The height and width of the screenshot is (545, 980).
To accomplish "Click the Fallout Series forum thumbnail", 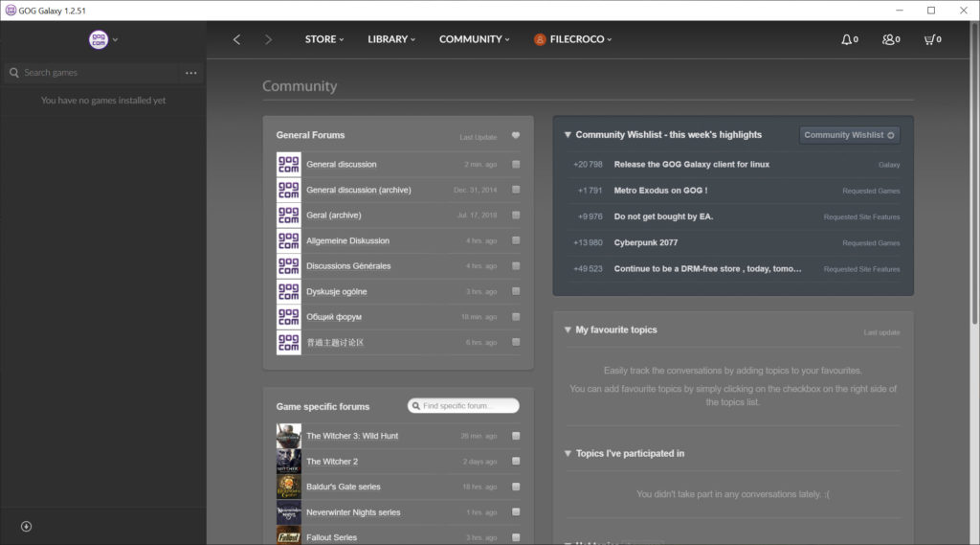I will point(288,535).
